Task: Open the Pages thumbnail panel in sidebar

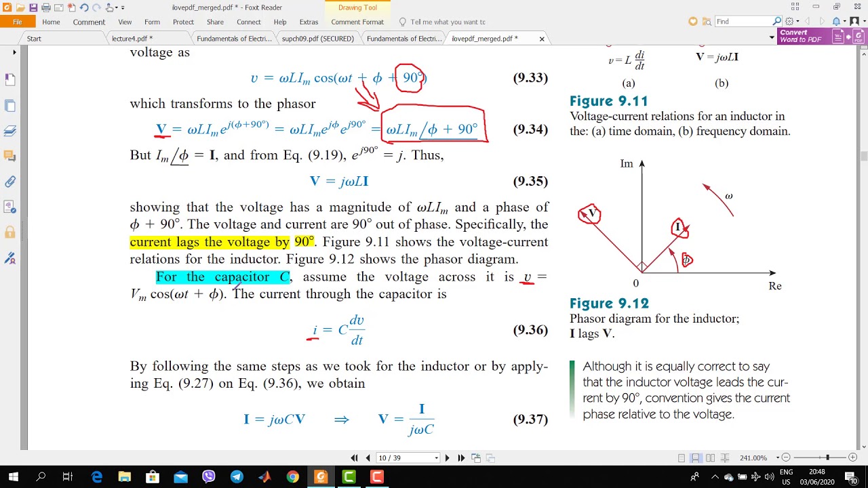Action: pos(10,106)
